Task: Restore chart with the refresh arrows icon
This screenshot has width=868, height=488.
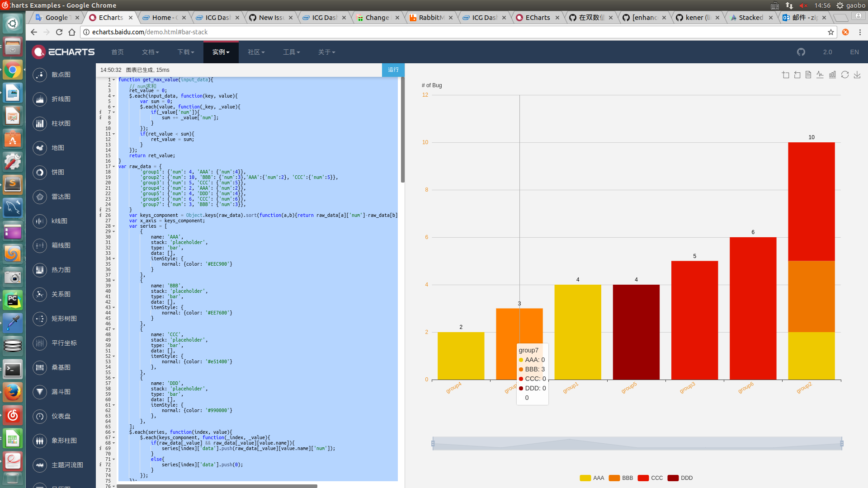Action: [844, 75]
